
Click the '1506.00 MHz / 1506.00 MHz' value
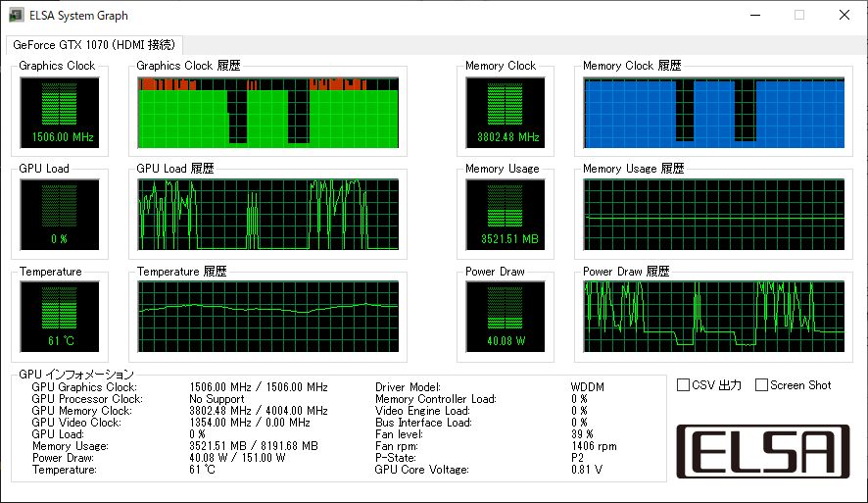point(259,387)
